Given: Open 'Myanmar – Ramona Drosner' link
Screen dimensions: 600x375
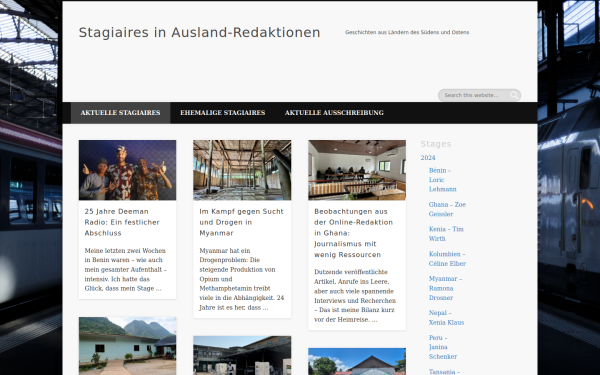Looking at the screenshot, I should click(x=445, y=288).
